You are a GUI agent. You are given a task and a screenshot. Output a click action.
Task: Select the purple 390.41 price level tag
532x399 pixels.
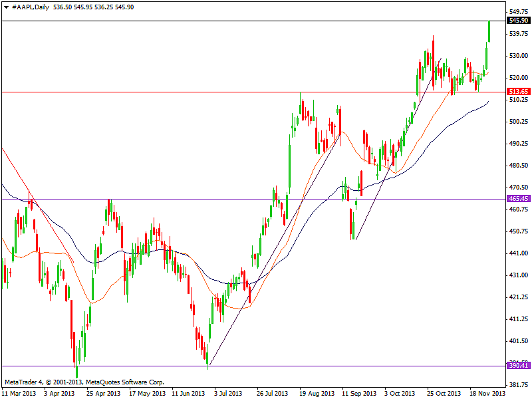coord(517,366)
